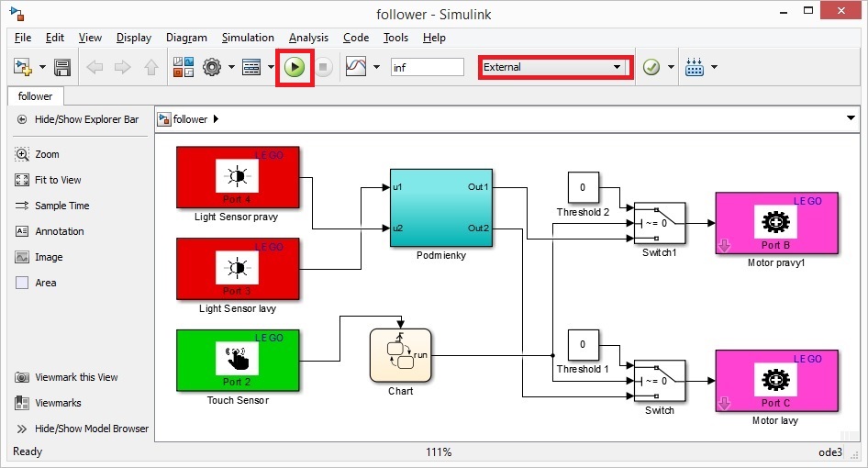Open the dropdown next to New Model
The height and width of the screenshot is (468, 868).
42,67
